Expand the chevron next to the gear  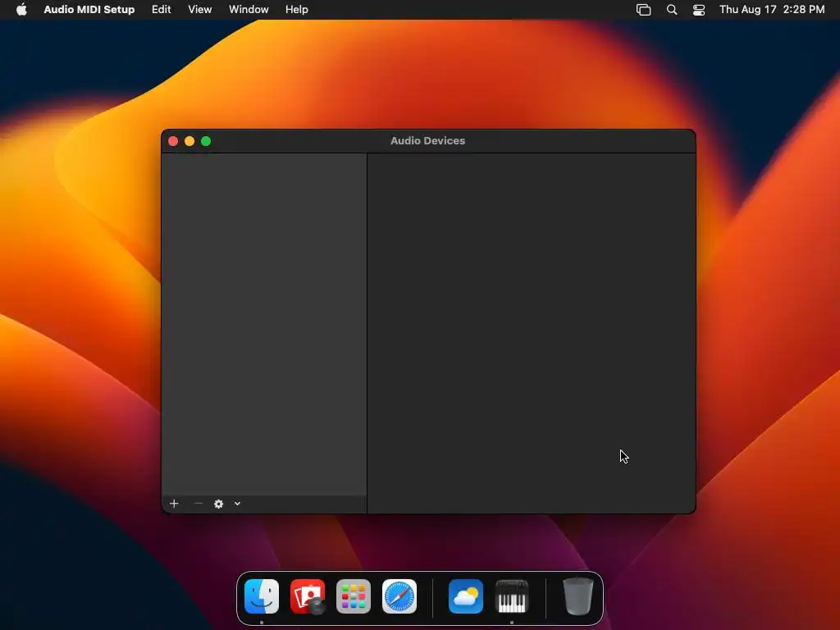click(x=237, y=504)
